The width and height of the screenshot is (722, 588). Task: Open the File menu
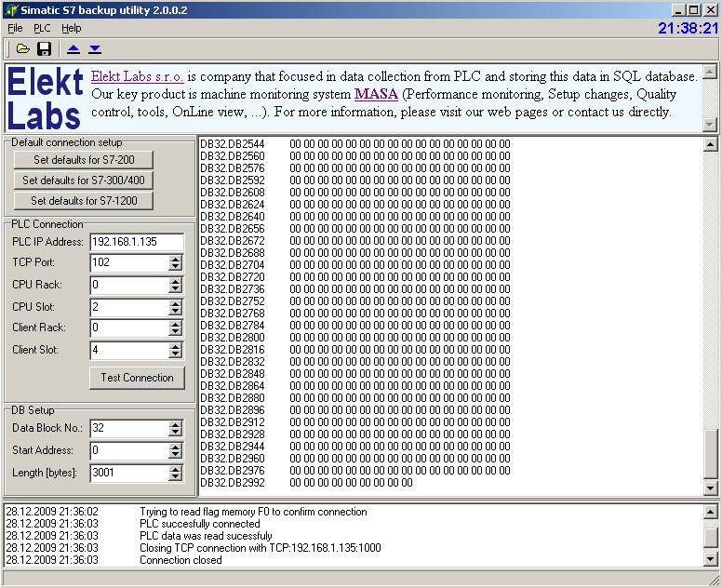[15, 28]
